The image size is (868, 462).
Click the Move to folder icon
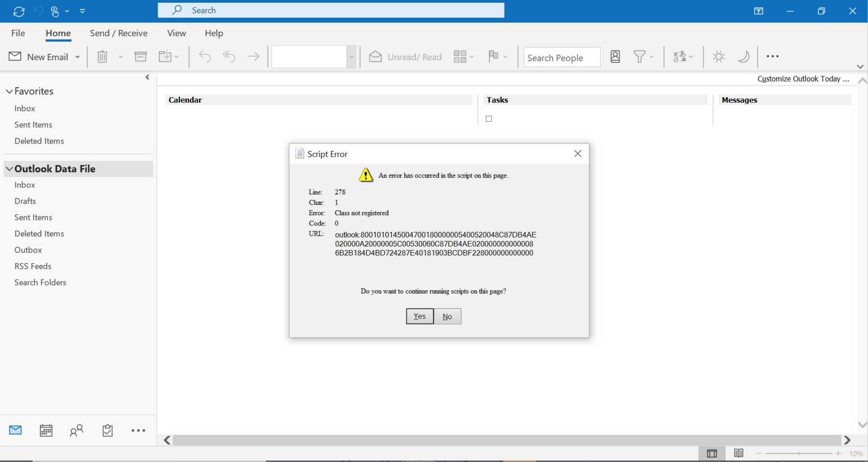point(165,56)
